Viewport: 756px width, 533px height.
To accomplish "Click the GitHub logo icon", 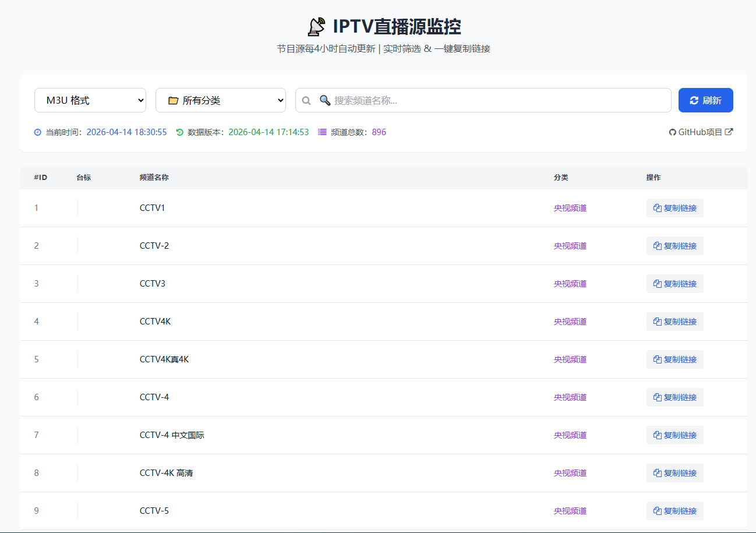I will point(673,132).
